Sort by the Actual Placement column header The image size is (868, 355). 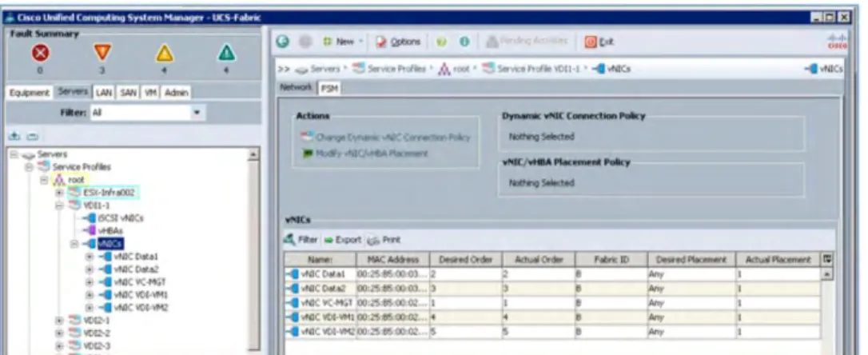point(780,259)
